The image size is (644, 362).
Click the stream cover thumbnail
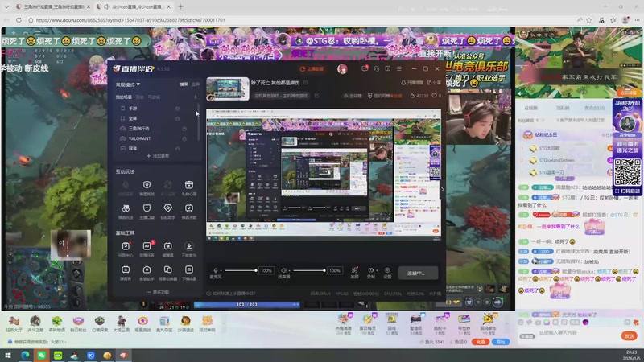click(x=228, y=89)
